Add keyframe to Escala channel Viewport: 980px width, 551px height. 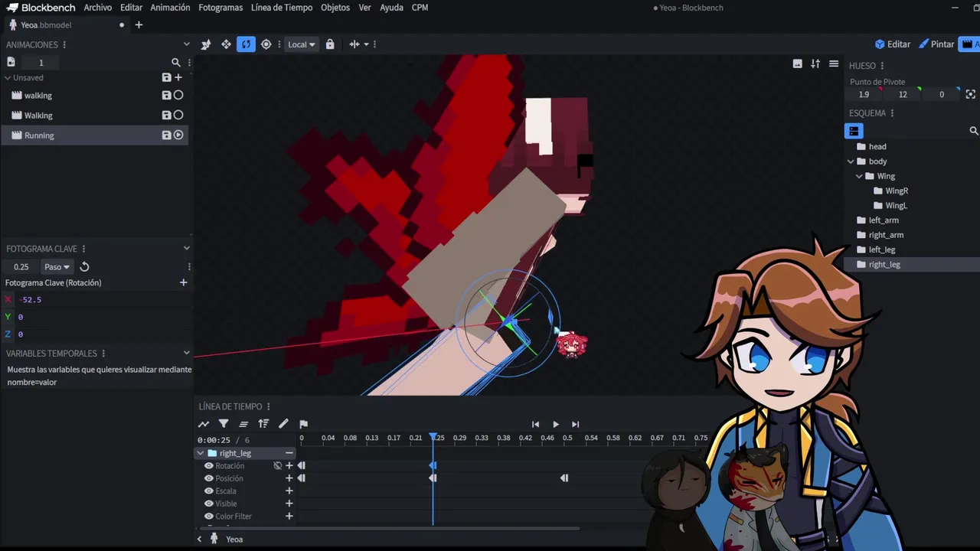289,491
